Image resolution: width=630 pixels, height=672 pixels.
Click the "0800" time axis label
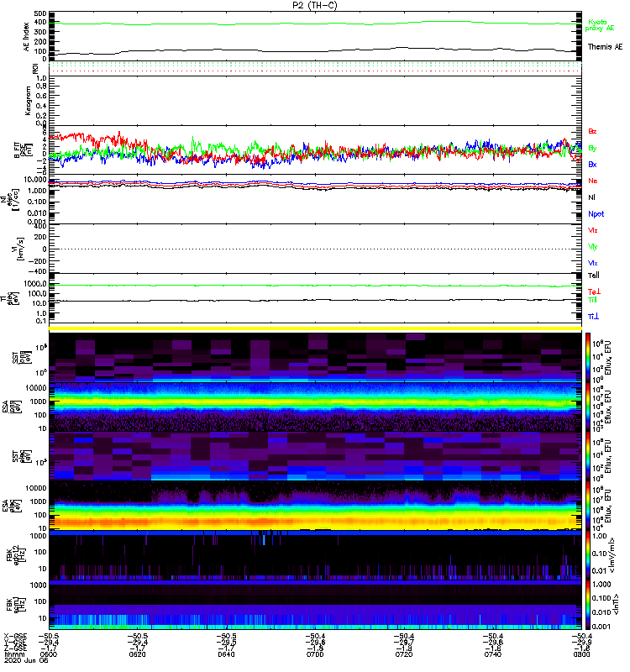point(581,654)
